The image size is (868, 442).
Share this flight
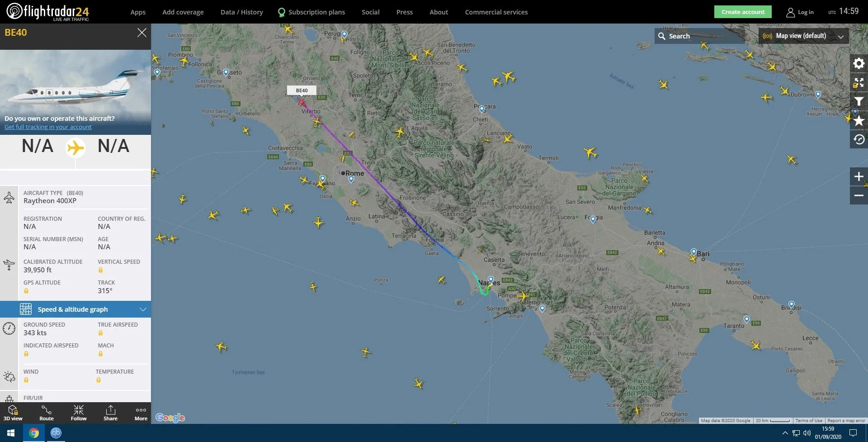(x=110, y=413)
